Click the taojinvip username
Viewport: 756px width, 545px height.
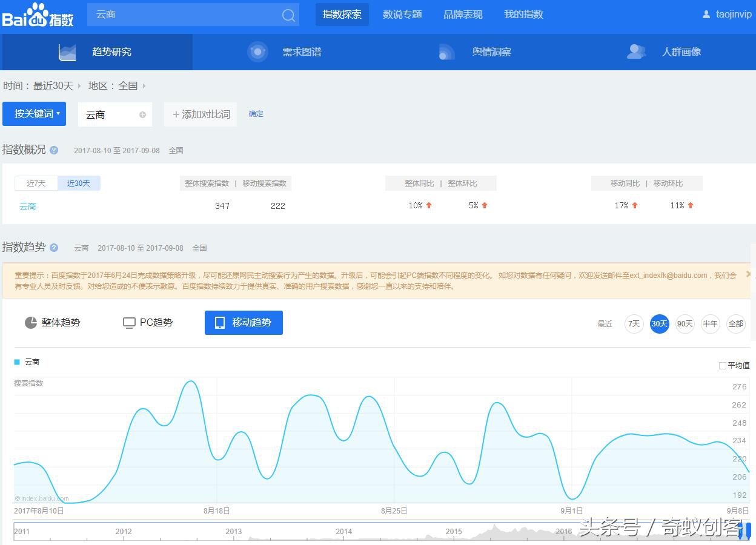[x=734, y=15]
